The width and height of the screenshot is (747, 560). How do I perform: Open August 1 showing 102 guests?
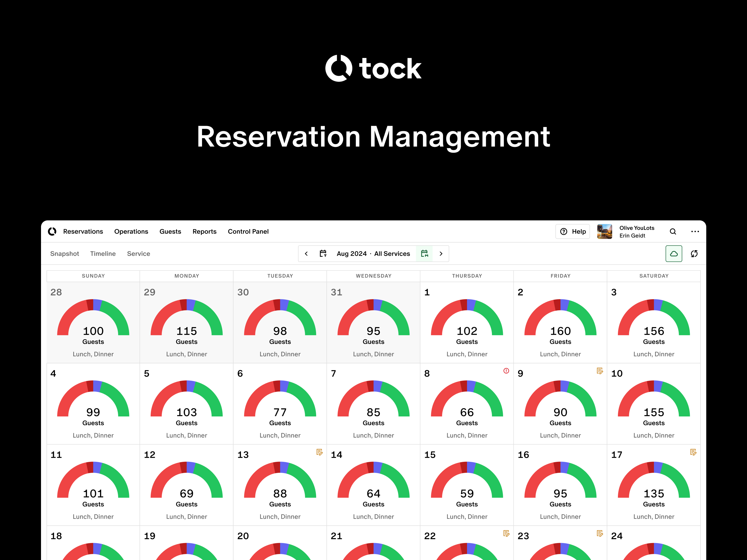(467, 323)
